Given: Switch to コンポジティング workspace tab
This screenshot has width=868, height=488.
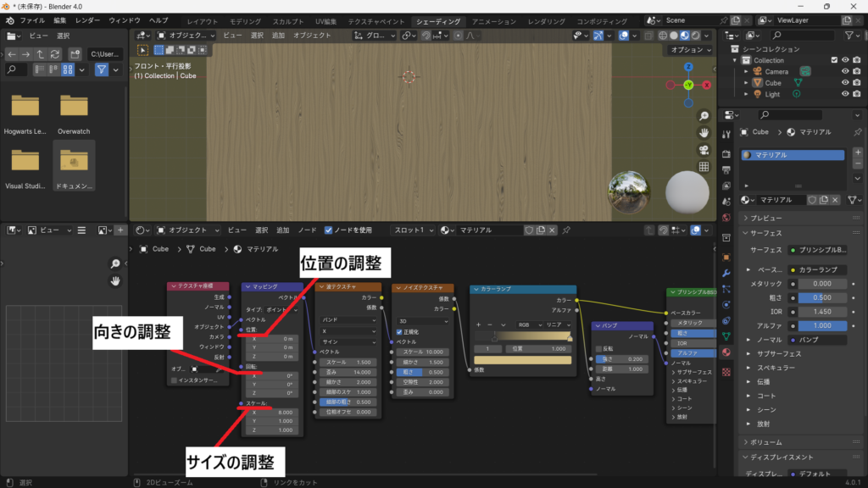Looking at the screenshot, I should point(602,21).
